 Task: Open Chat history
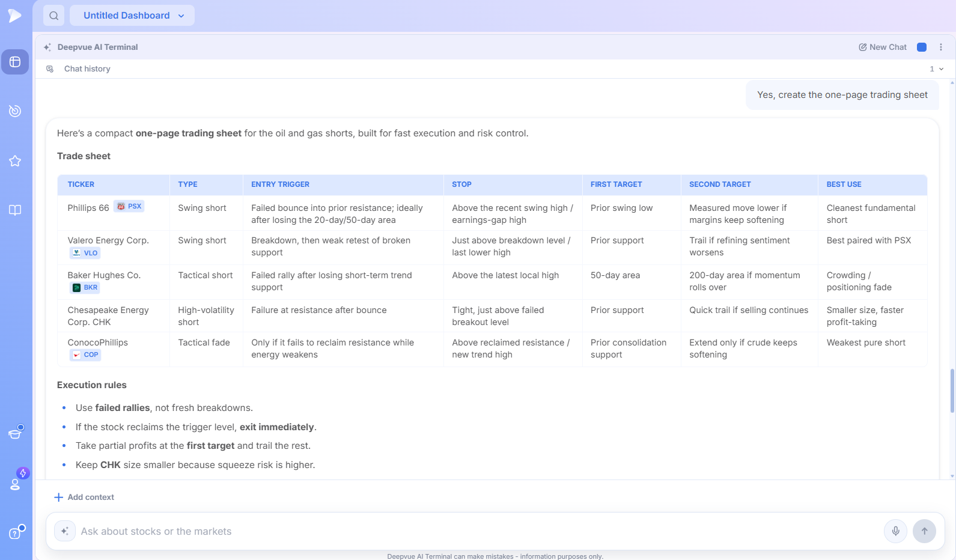click(x=87, y=69)
